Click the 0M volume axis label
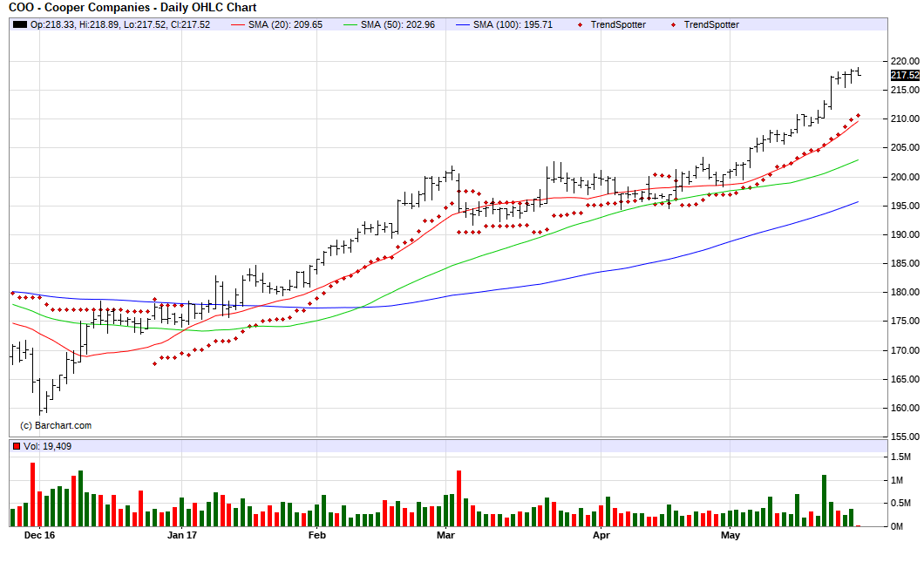924x562 pixels. pos(896,526)
